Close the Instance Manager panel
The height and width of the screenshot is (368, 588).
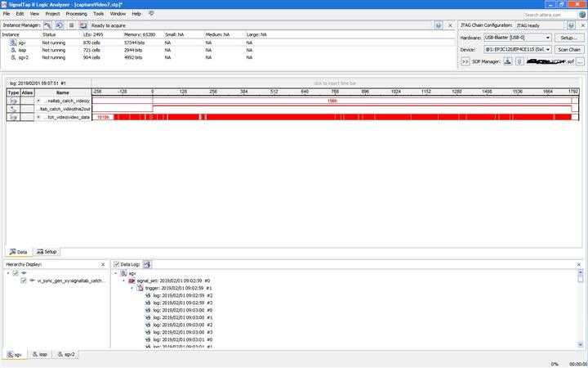click(x=450, y=25)
